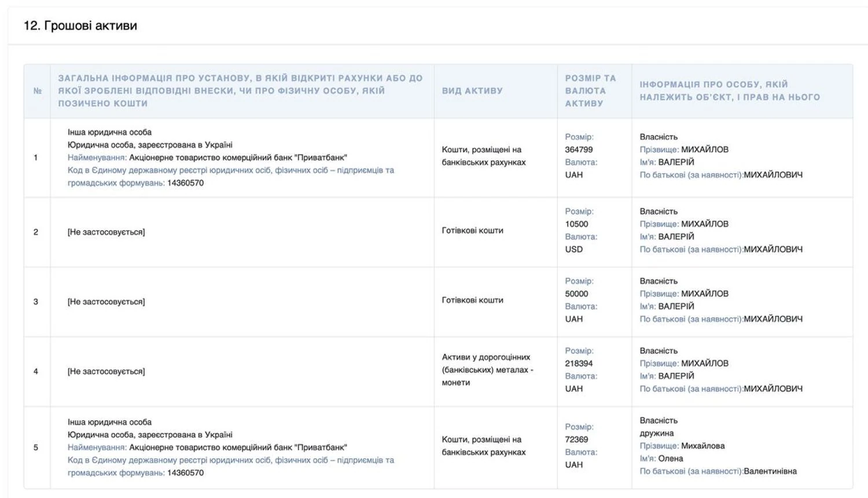Select the cash amount 10500

[576, 224]
